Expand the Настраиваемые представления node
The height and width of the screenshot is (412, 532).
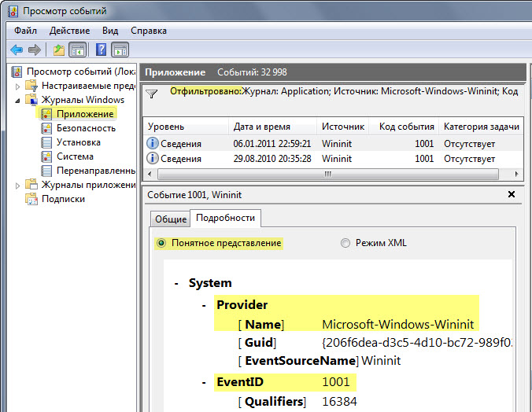click(18, 86)
